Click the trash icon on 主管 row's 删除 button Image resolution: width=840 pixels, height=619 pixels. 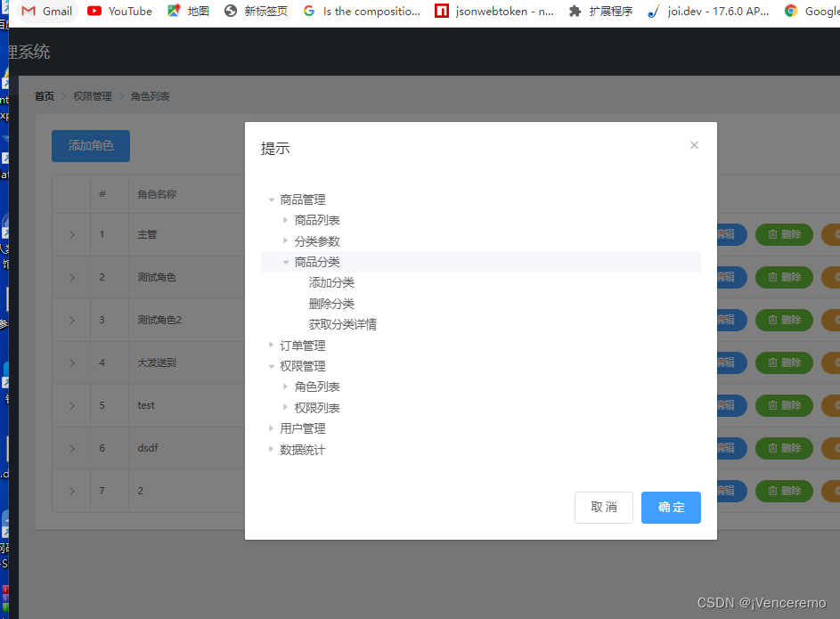(x=772, y=234)
